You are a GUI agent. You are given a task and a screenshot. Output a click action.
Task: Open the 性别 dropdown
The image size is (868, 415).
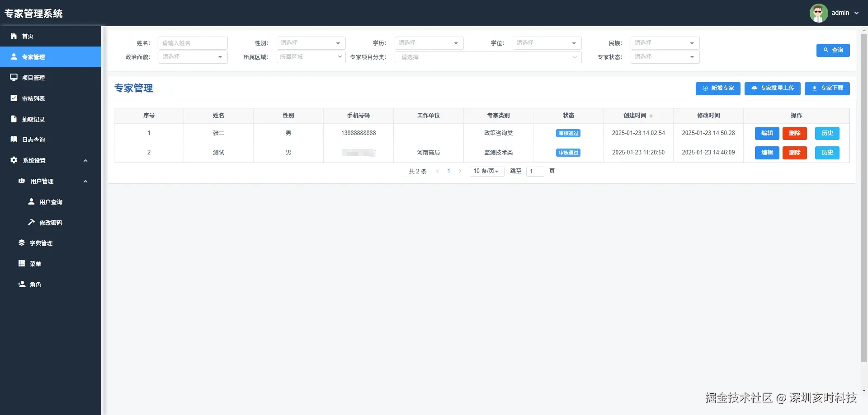(311, 43)
